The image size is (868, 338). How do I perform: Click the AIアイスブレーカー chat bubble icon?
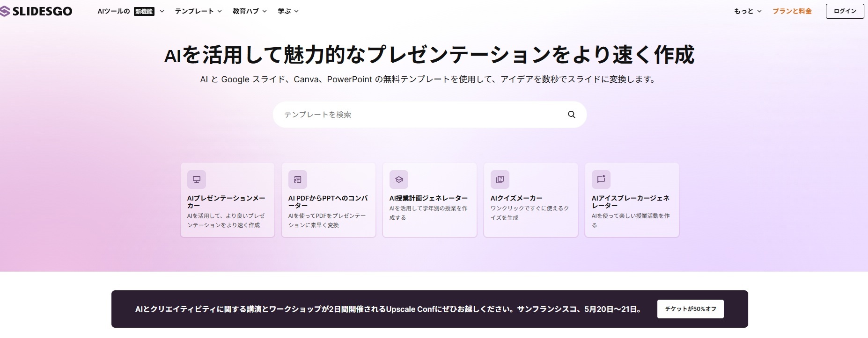(601, 180)
